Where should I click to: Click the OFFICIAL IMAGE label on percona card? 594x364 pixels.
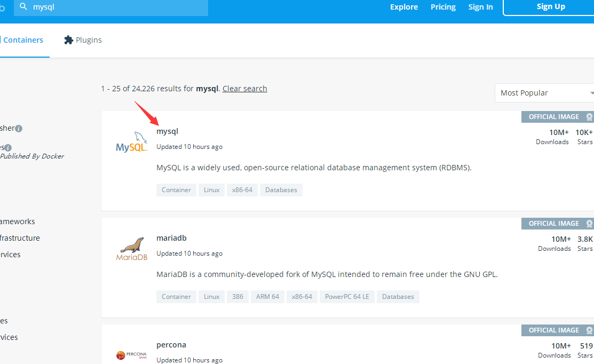coord(553,330)
